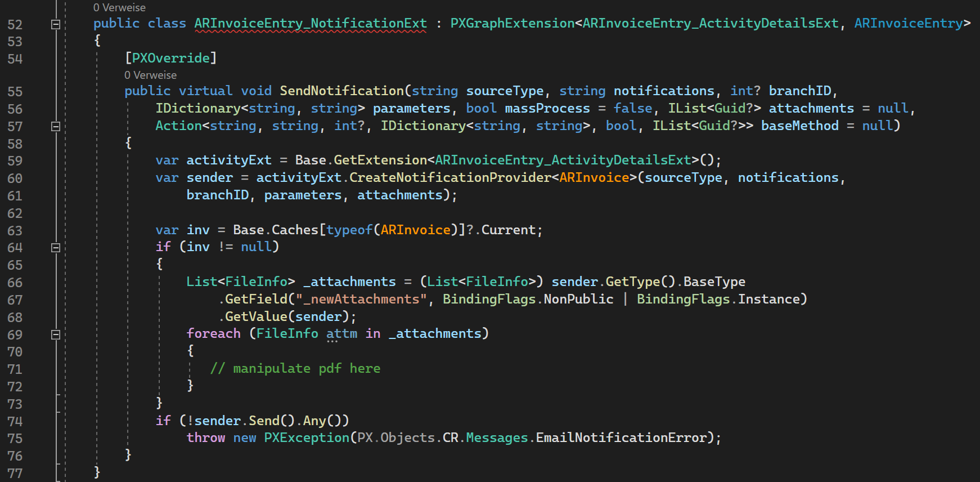Click BindingFlags.NonPublic

[528, 300]
